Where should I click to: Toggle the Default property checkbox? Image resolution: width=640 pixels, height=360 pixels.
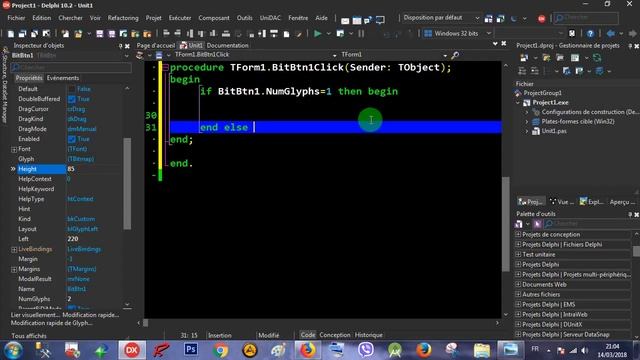[x=72, y=89]
